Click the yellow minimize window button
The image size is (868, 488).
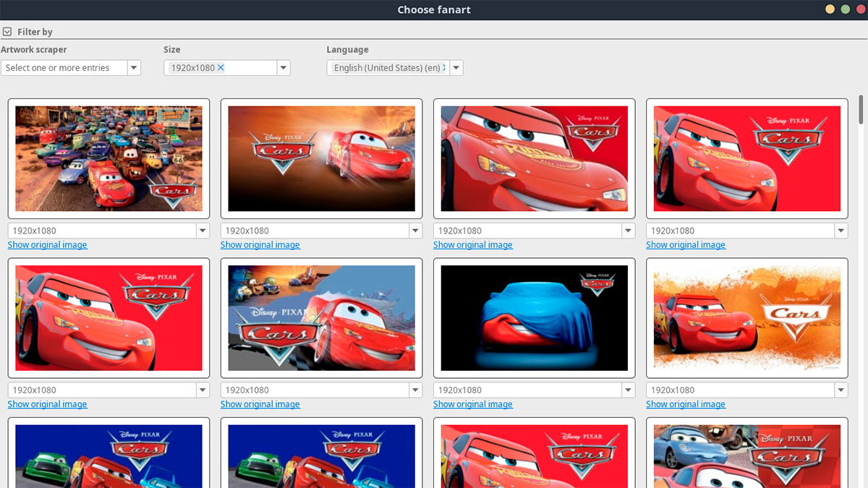(x=830, y=9)
